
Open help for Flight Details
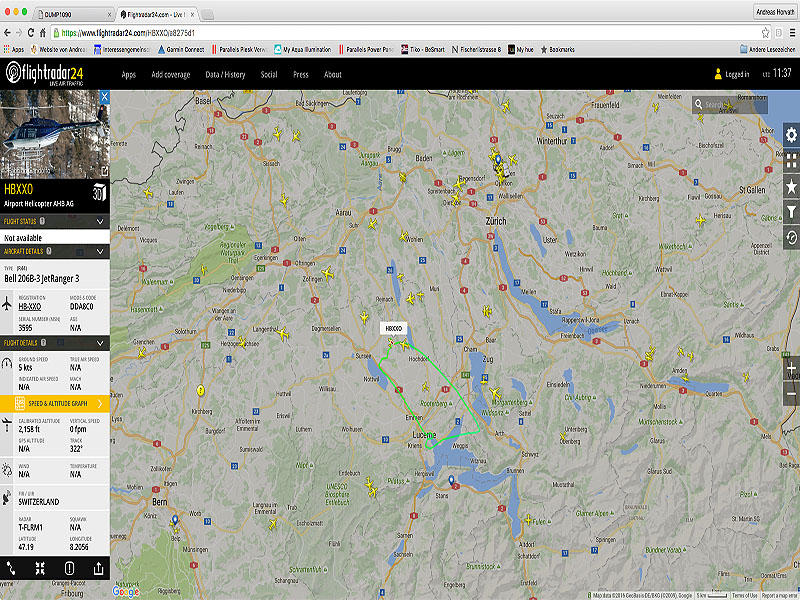[x=43, y=343]
